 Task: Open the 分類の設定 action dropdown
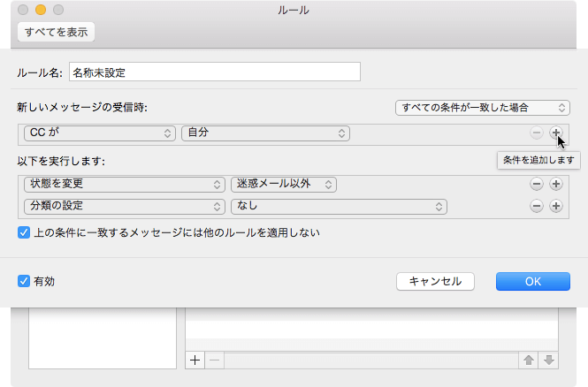pyautogui.click(x=122, y=206)
